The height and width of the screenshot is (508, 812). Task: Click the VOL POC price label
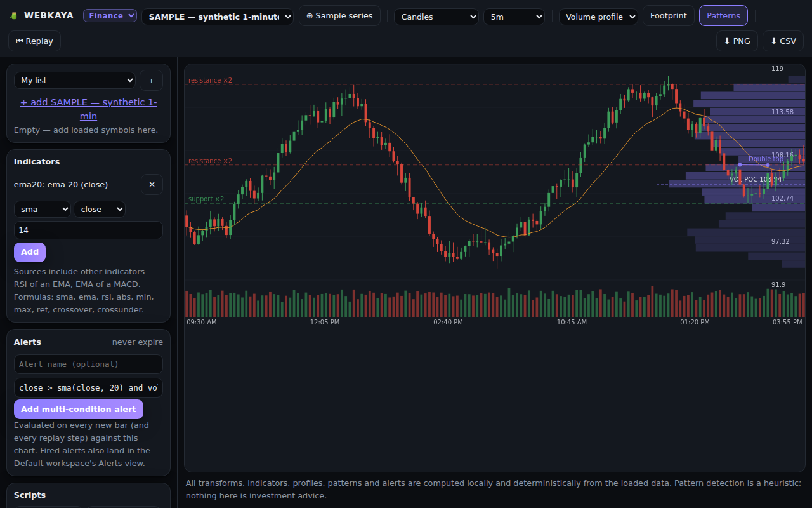pyautogui.click(x=755, y=180)
